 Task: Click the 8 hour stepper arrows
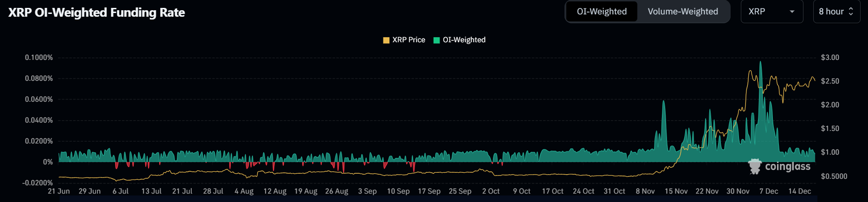point(851,12)
